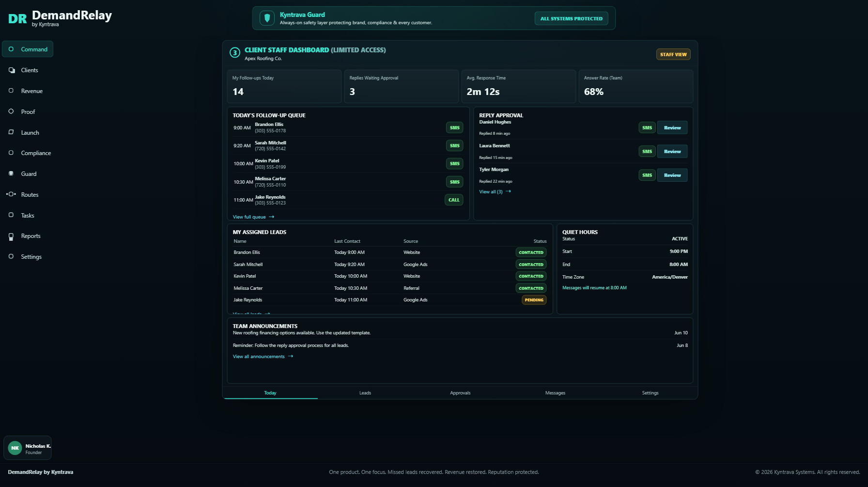Click SMS for Kevin Patel follow-up
Image resolution: width=868 pixels, height=487 pixels.
454,164
